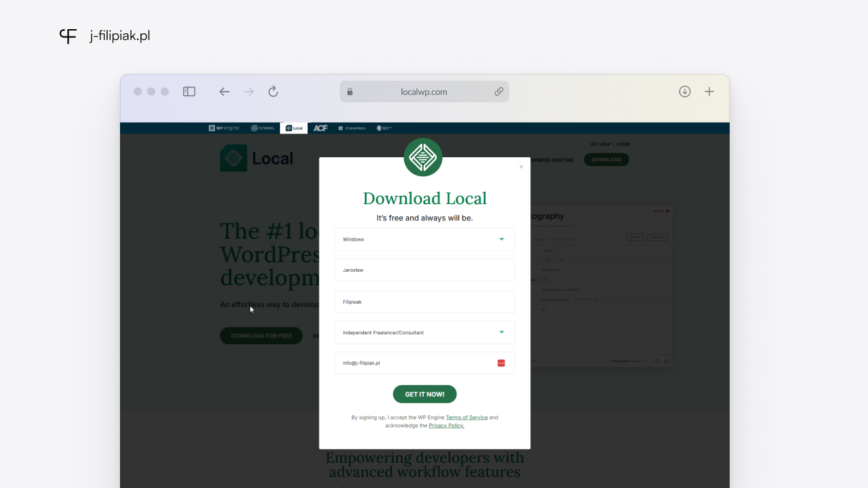
Task: Click red password manager icon in email field
Action: click(501, 363)
